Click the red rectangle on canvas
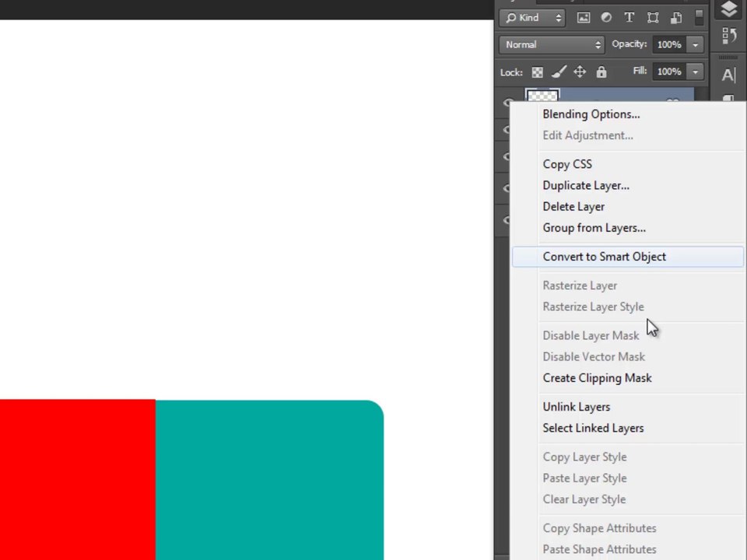Image resolution: width=747 pixels, height=560 pixels. (x=78, y=480)
